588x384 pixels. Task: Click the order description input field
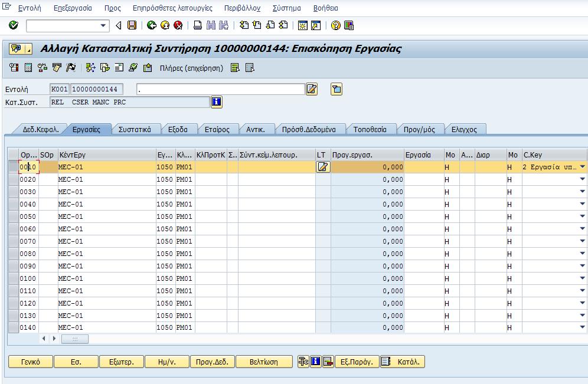221,89
